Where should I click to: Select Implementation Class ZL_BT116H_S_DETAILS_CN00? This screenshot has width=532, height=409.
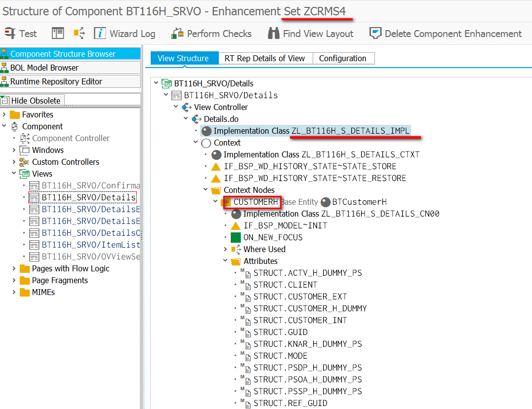[341, 214]
